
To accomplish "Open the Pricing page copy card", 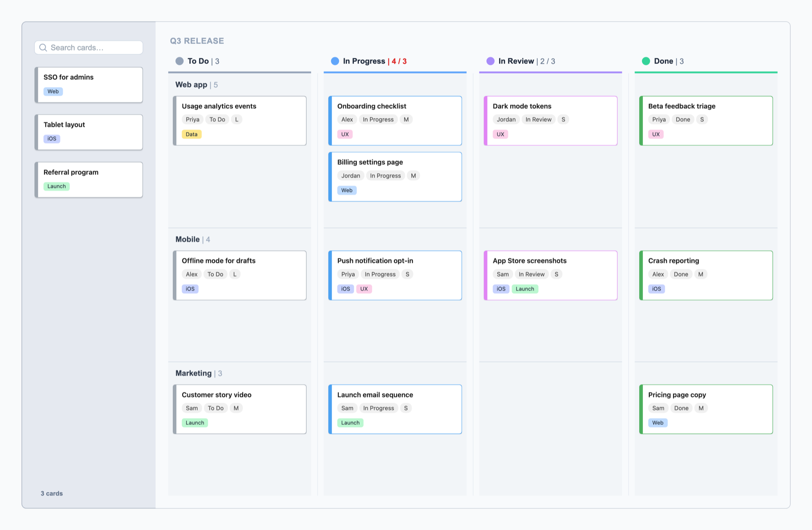I will pos(706,409).
